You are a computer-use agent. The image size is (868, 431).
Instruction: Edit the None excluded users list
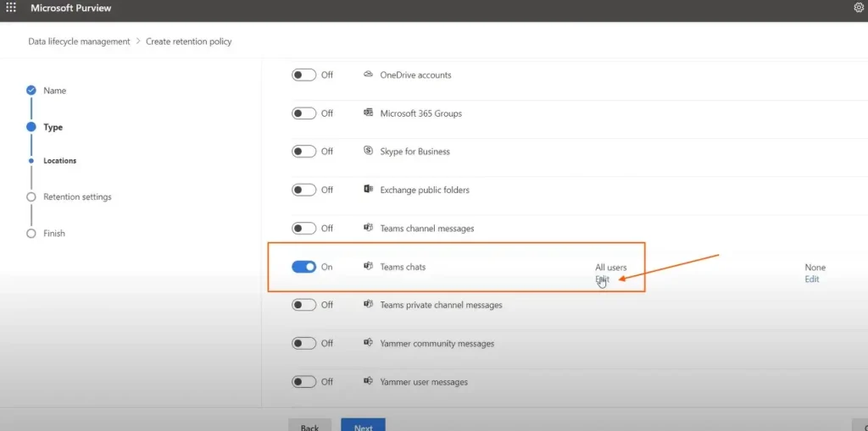(x=812, y=279)
